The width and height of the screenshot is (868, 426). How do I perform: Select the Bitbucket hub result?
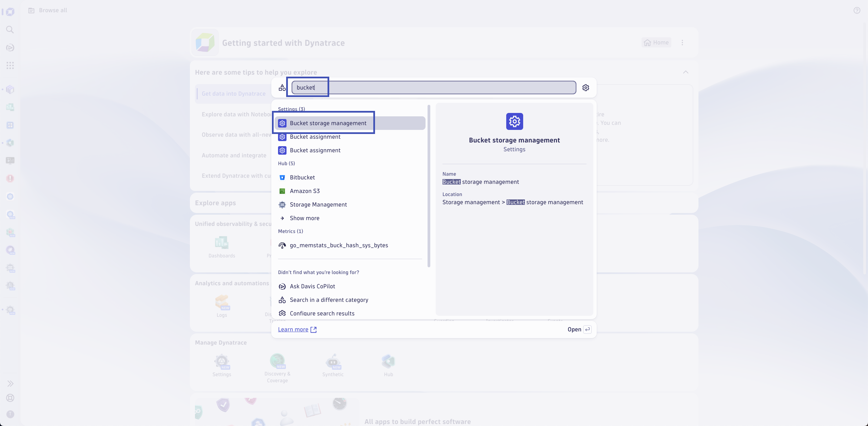tap(350, 177)
